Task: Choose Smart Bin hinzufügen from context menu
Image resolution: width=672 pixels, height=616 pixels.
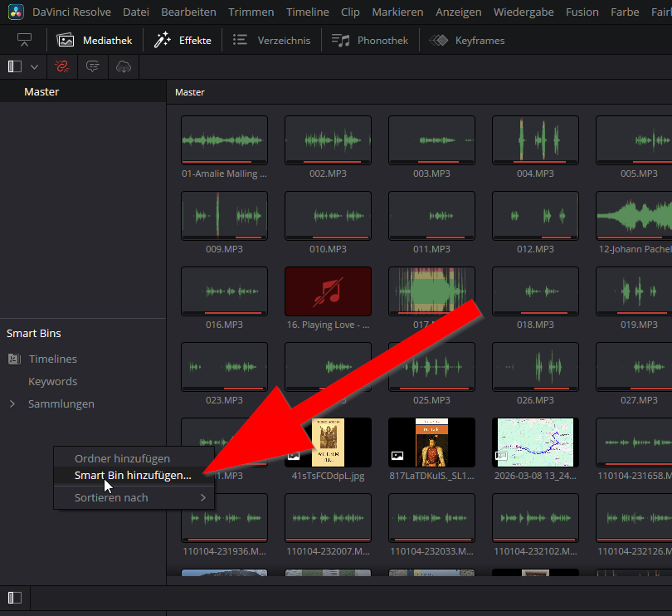Action: tap(133, 476)
